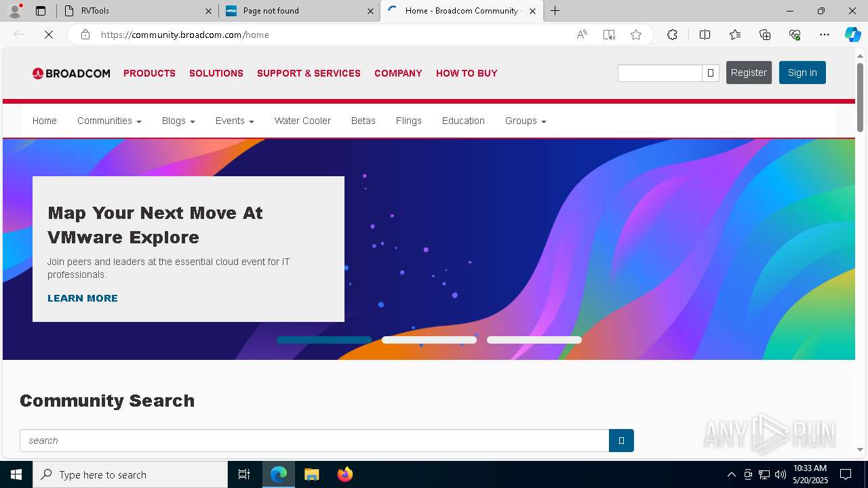The image size is (868, 488).
Task: Open File Explorer from the taskbar
Action: [311, 474]
